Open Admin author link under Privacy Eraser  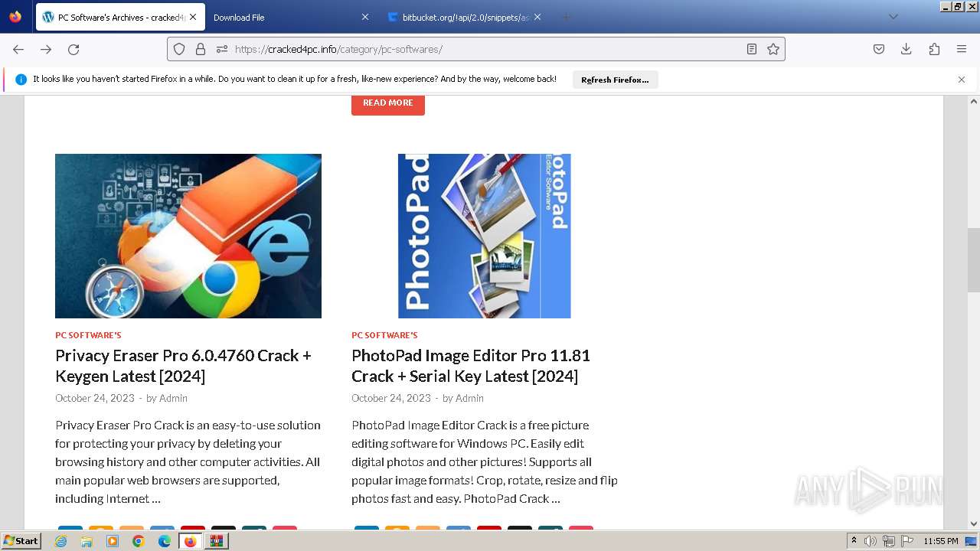coord(173,398)
